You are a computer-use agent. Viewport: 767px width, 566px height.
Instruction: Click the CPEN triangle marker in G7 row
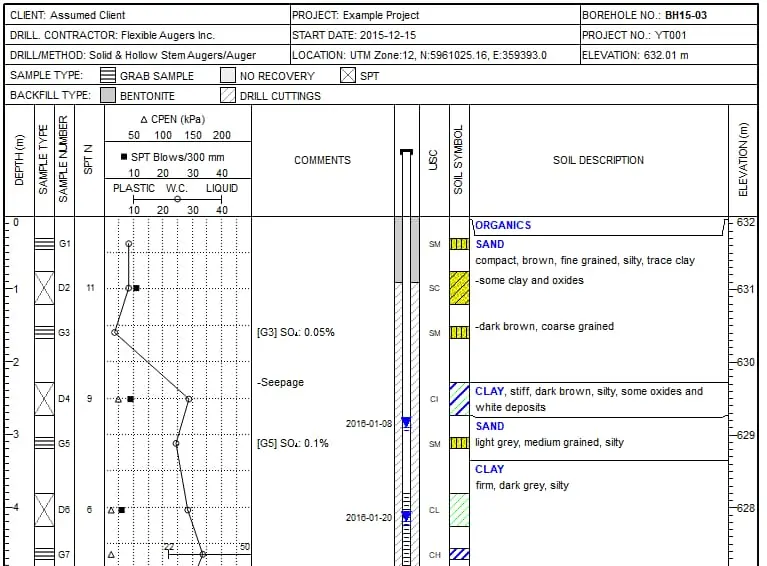pyautogui.click(x=111, y=555)
